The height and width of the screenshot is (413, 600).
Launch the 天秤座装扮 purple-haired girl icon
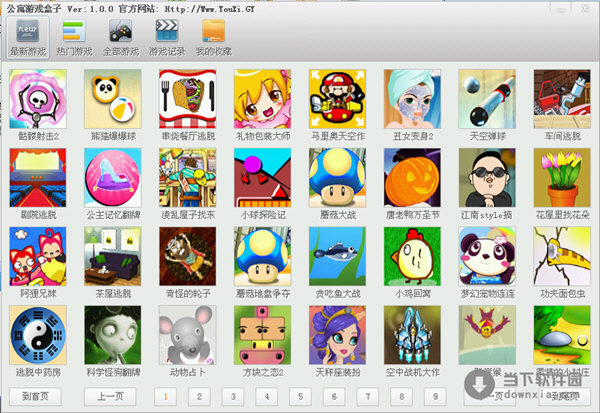tap(338, 335)
